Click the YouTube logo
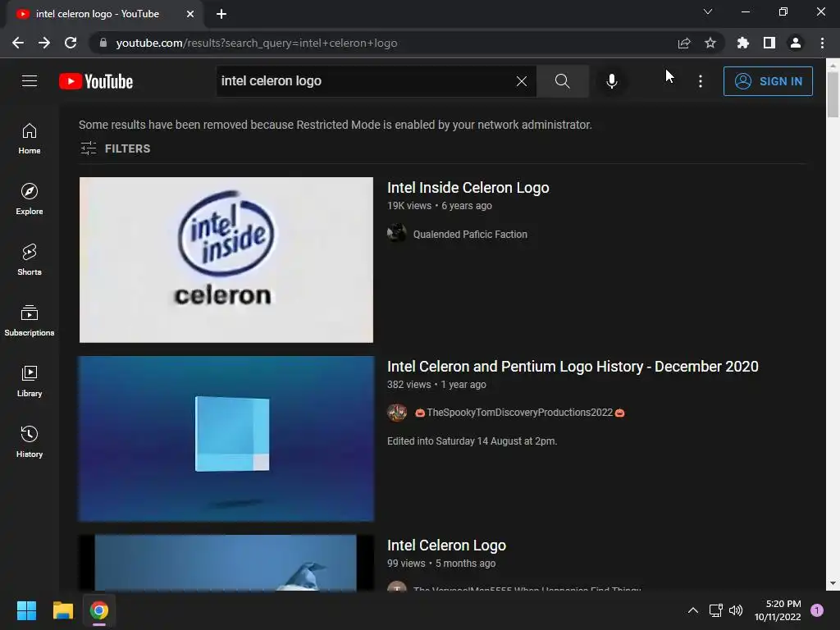840x630 pixels. coord(96,81)
